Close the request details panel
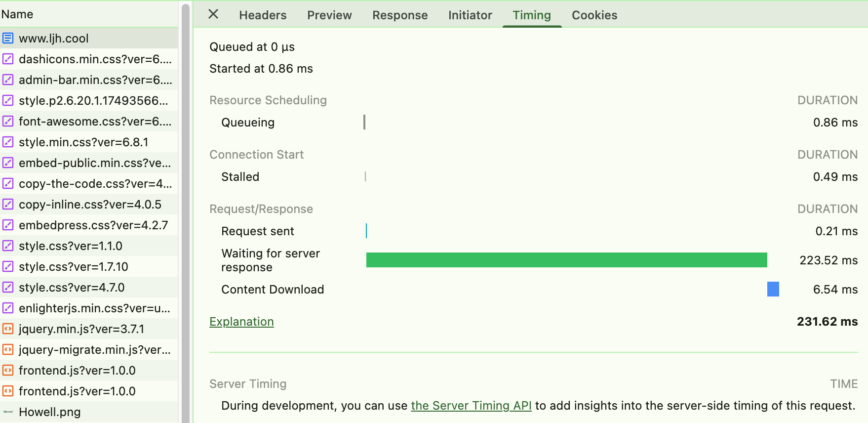The height and width of the screenshot is (423, 868). 213,14
